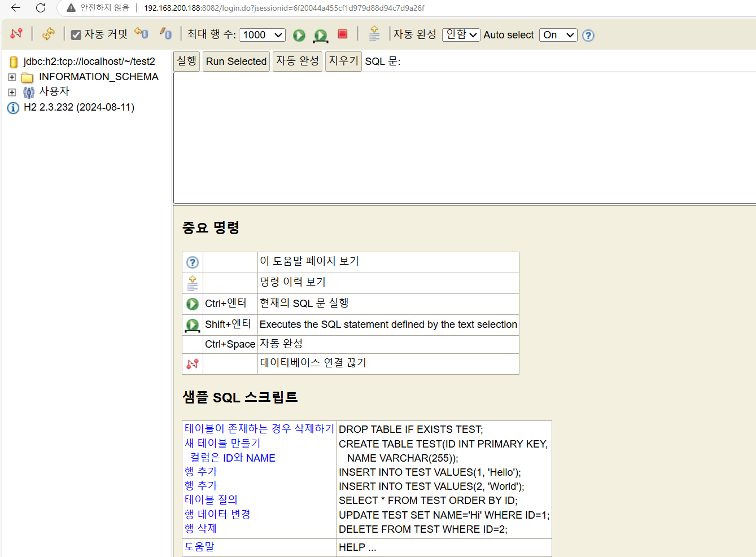Click the disconnect database icon in toolbar
The image size is (756, 557).
(x=16, y=34)
